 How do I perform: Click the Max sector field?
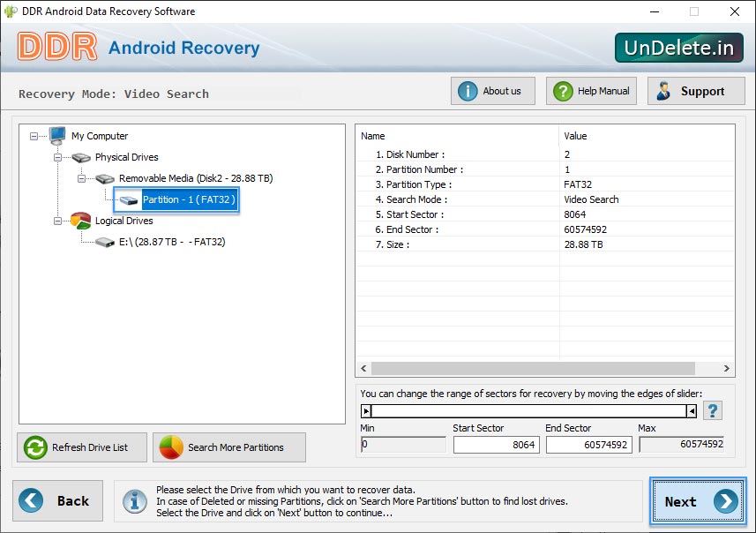coord(682,444)
